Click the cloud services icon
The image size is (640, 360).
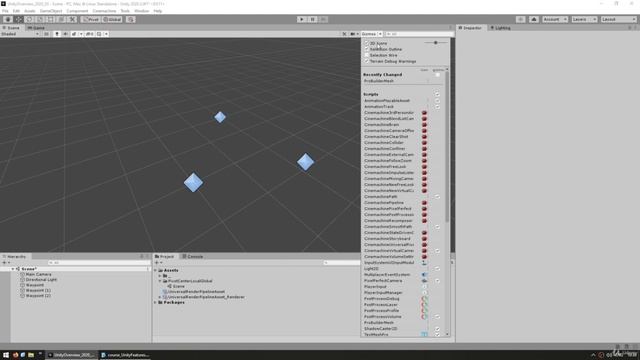[x=533, y=19]
